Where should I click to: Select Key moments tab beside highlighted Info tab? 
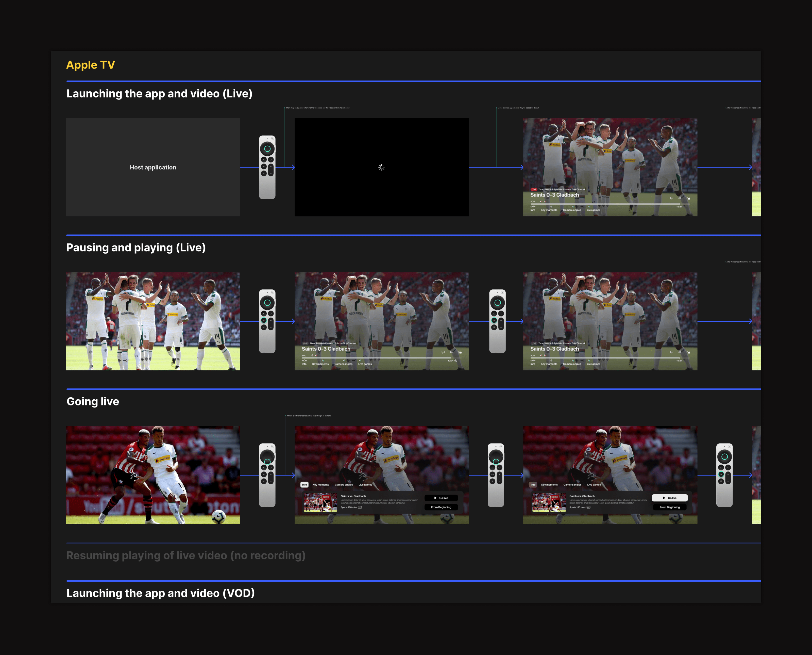pos(320,484)
